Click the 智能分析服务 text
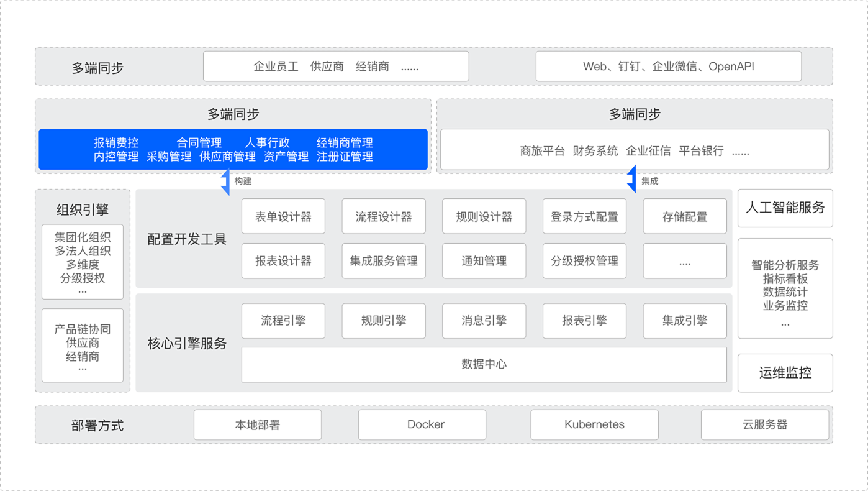This screenshot has height=491, width=868. coord(785,265)
